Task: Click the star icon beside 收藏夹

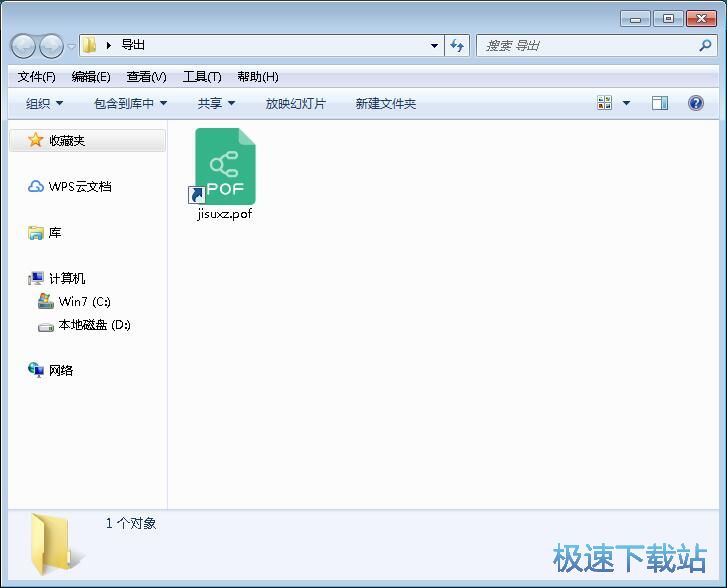Action: tap(36, 140)
